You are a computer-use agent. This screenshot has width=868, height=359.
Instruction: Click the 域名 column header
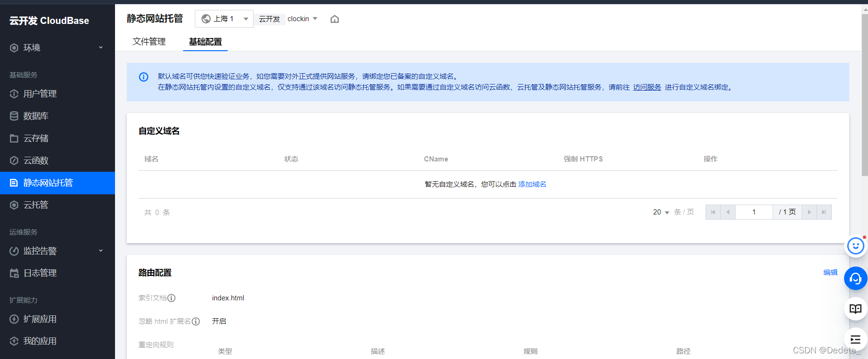point(151,159)
